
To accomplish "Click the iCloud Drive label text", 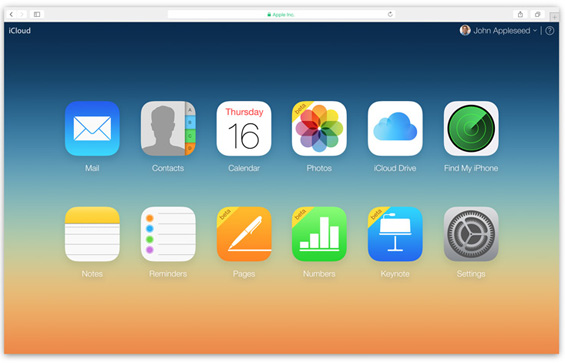I will click(x=395, y=168).
